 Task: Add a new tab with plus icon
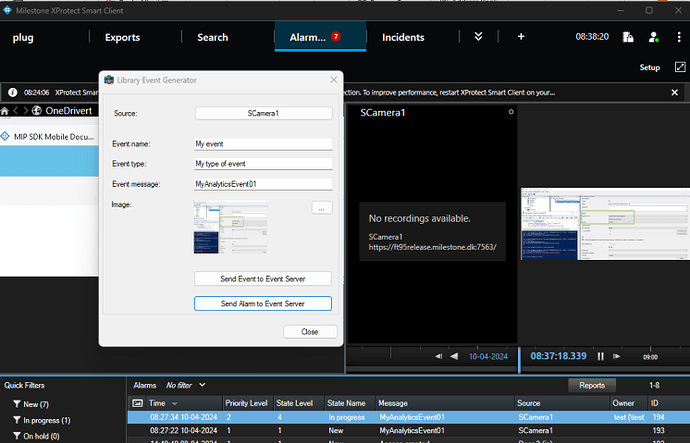click(521, 37)
